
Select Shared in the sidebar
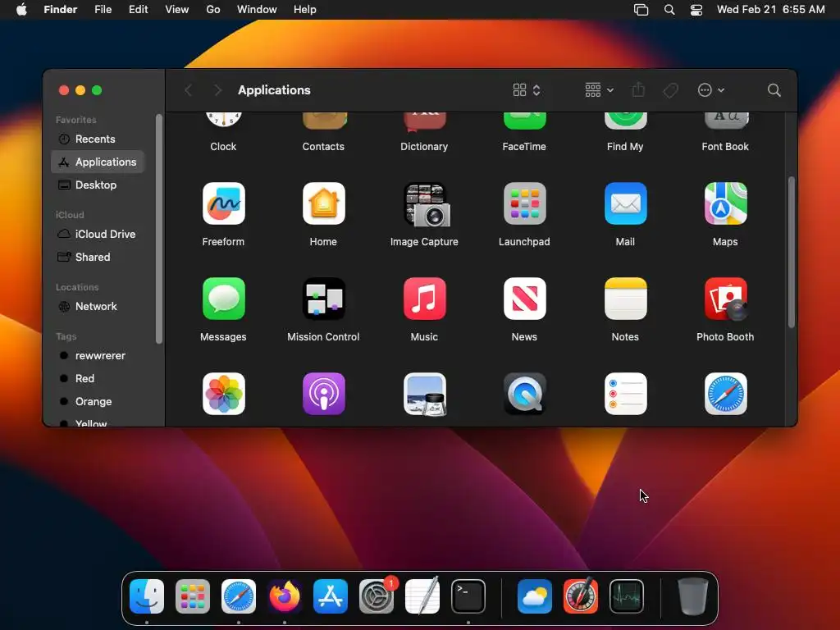click(98, 257)
